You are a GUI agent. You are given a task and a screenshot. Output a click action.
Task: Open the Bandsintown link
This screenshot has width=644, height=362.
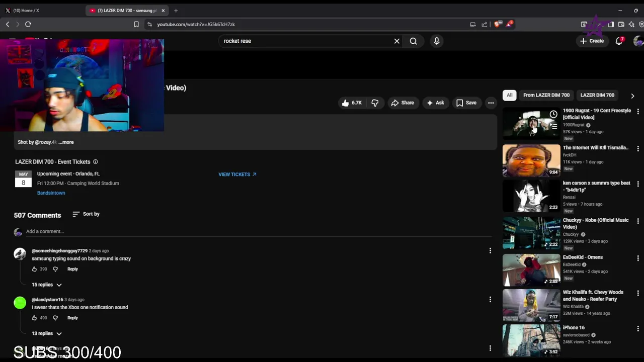click(x=51, y=193)
